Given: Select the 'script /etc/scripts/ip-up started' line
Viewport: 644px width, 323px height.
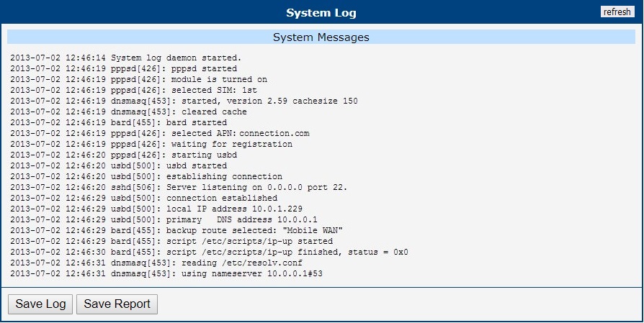Looking at the screenshot, I should click(x=171, y=241).
